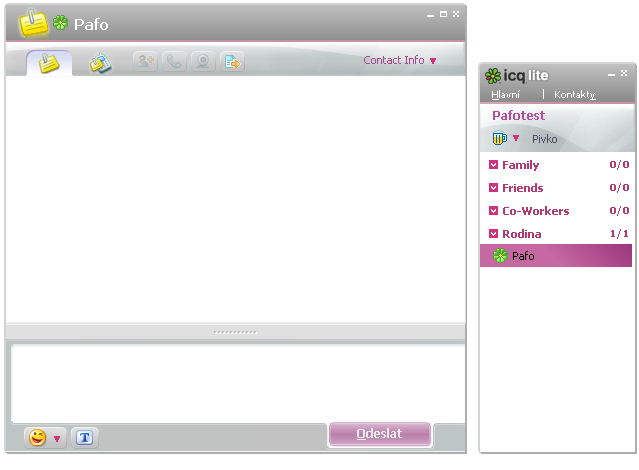Expand the status dropdown arrow next to beer mug
The width and height of the screenshot is (639, 470).
tap(516, 138)
